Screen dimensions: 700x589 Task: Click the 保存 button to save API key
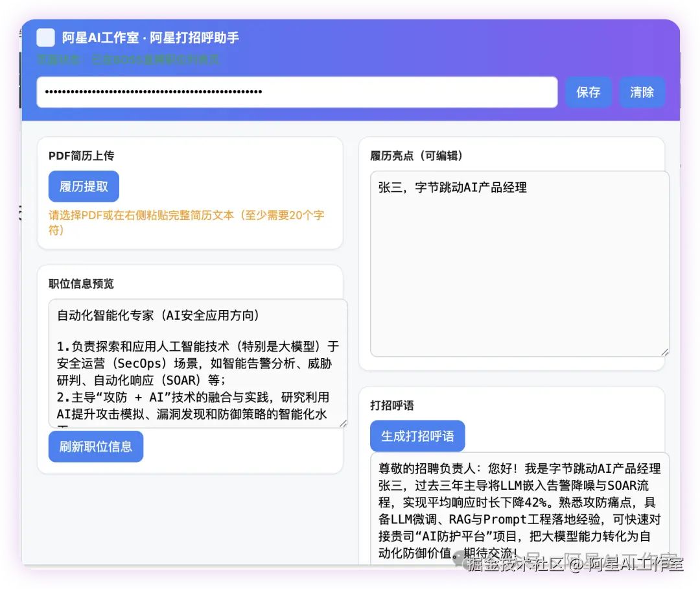click(x=589, y=92)
